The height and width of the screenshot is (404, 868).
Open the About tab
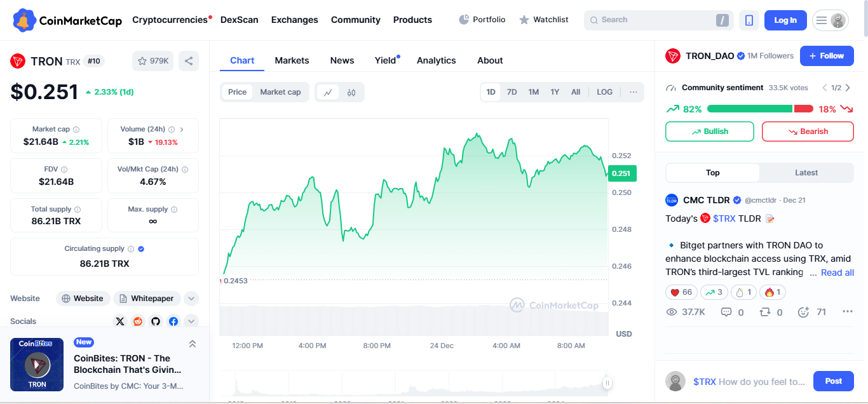click(x=490, y=60)
